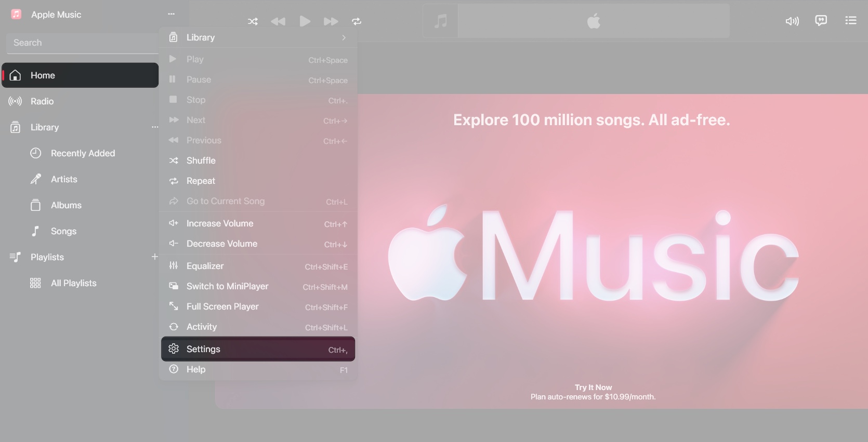Click the Try It Now link
868x442 pixels.
(x=593, y=387)
